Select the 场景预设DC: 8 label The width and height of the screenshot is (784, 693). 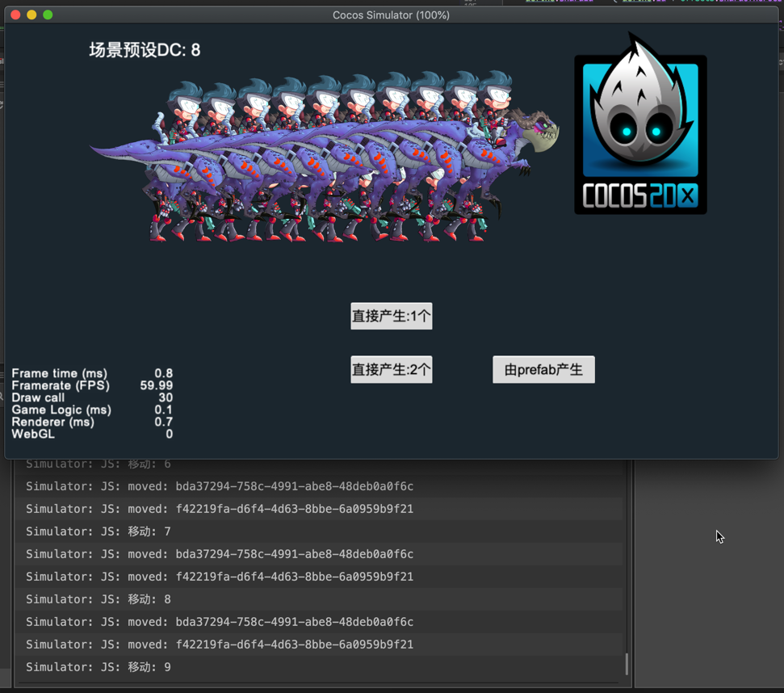coord(145,50)
